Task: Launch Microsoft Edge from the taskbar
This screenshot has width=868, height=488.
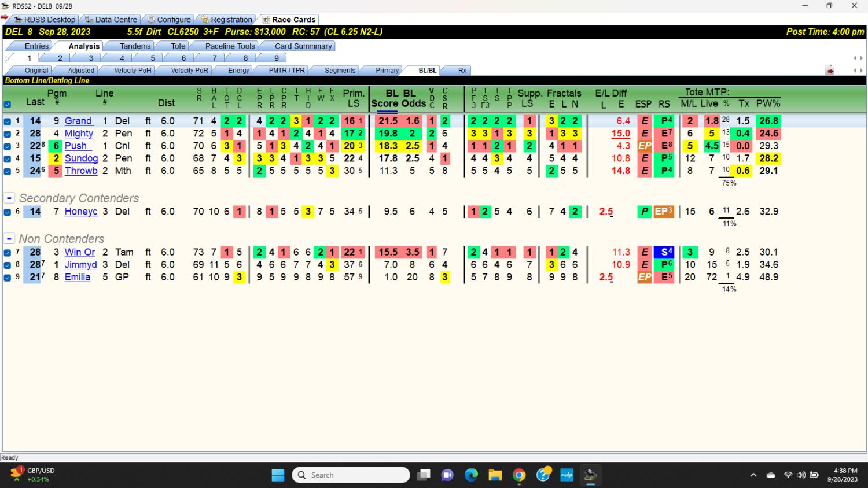Action: [x=471, y=475]
